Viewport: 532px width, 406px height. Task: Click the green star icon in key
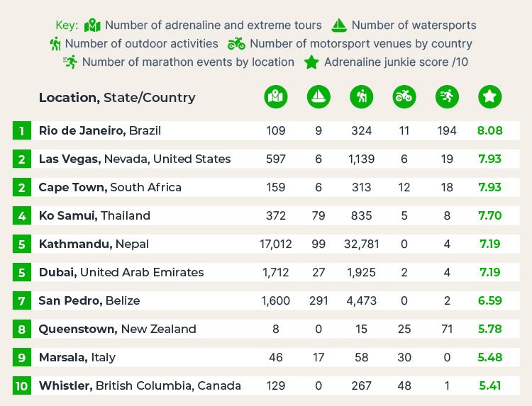tap(311, 62)
